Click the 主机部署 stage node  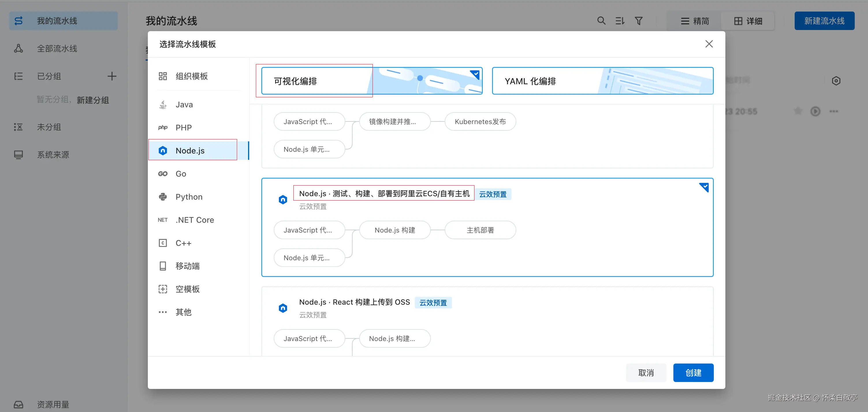coord(480,230)
